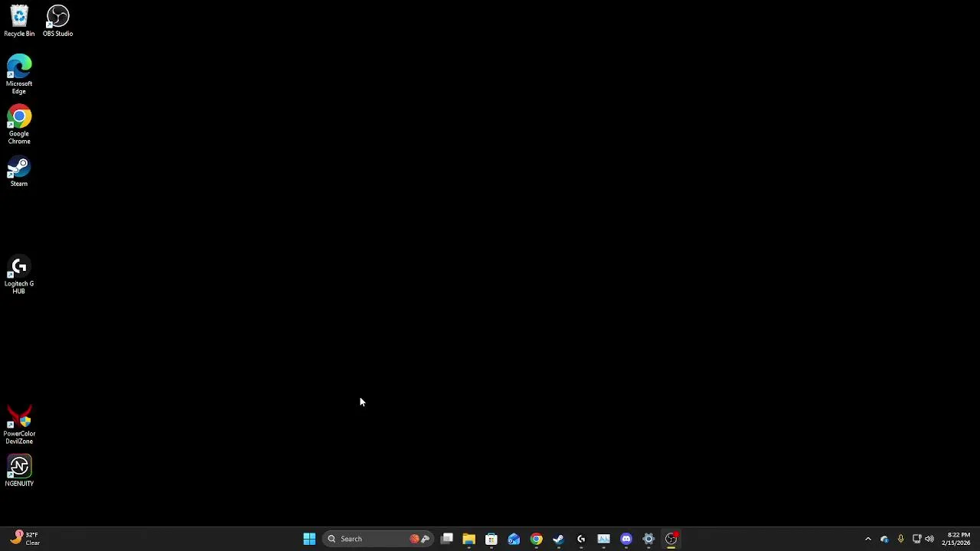Open File Explorer from the taskbar
980x551 pixels.
pos(469,539)
